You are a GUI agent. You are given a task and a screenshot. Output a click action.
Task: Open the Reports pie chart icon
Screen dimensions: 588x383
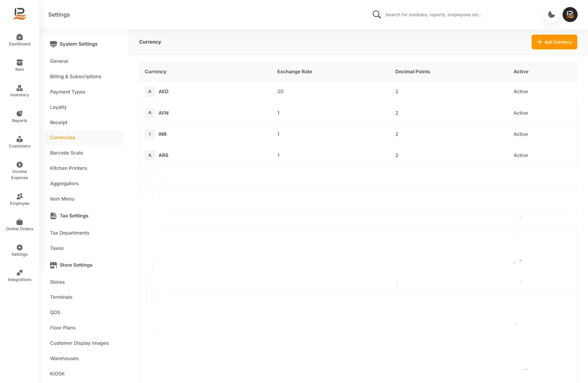pyautogui.click(x=20, y=113)
